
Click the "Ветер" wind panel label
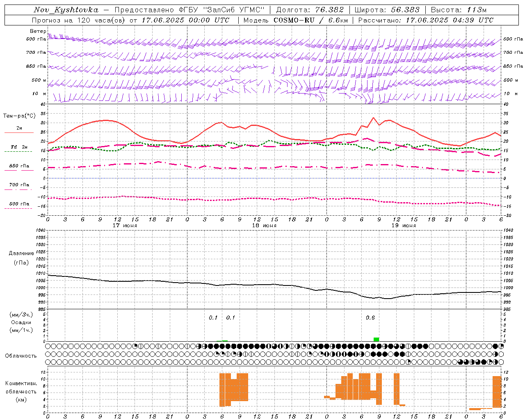pos(38,31)
